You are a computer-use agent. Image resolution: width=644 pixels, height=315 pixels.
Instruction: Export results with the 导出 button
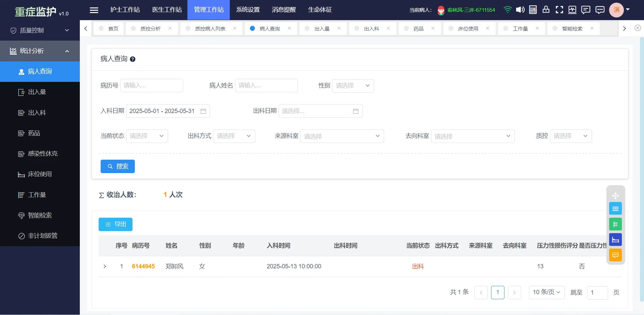click(115, 224)
